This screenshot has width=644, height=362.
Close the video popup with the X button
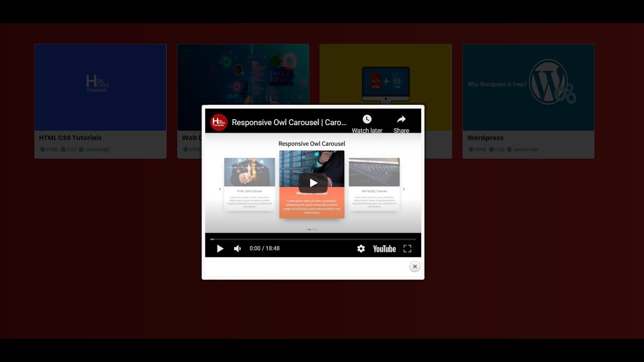click(415, 266)
